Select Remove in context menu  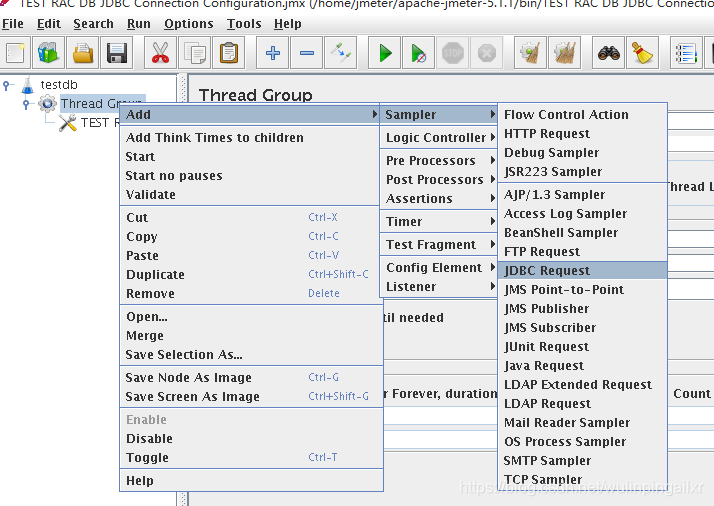[251, 294]
